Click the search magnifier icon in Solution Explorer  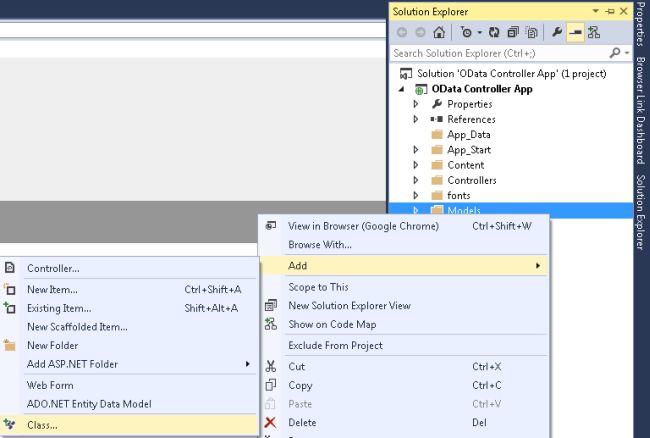point(614,52)
